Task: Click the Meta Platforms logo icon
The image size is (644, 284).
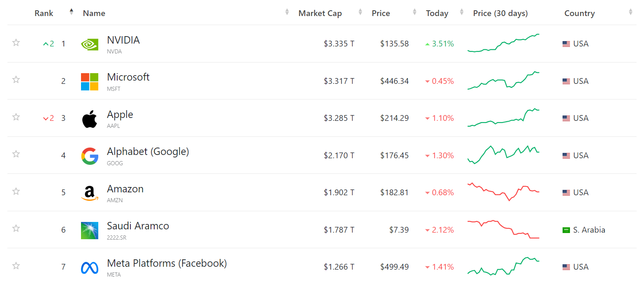Action: tap(90, 268)
